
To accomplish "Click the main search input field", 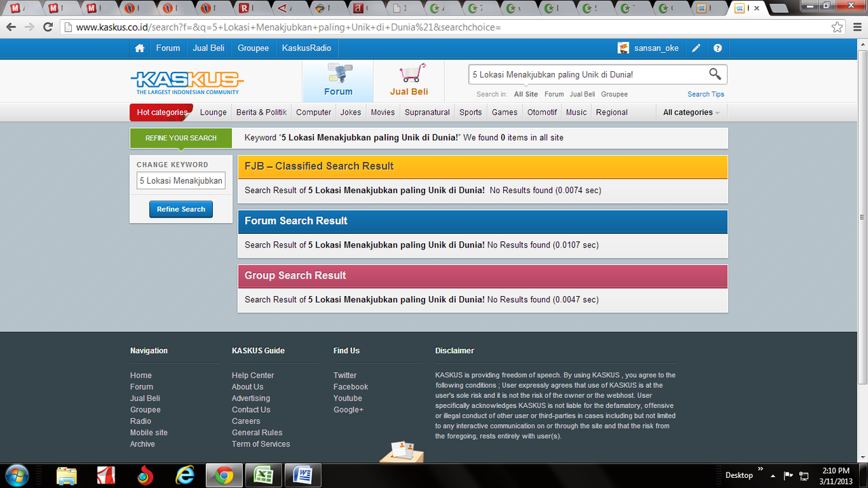I will point(587,75).
